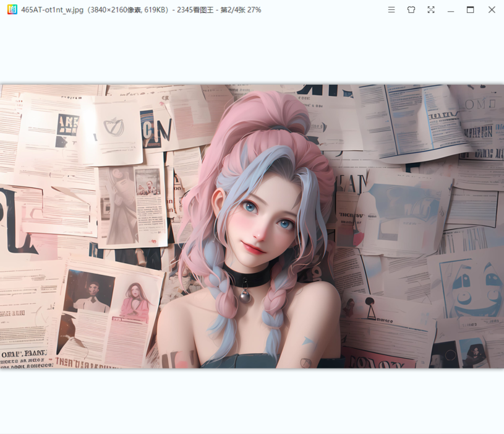Maximize the 2345看图王 window
The width and height of the screenshot is (504, 434).
point(471,10)
